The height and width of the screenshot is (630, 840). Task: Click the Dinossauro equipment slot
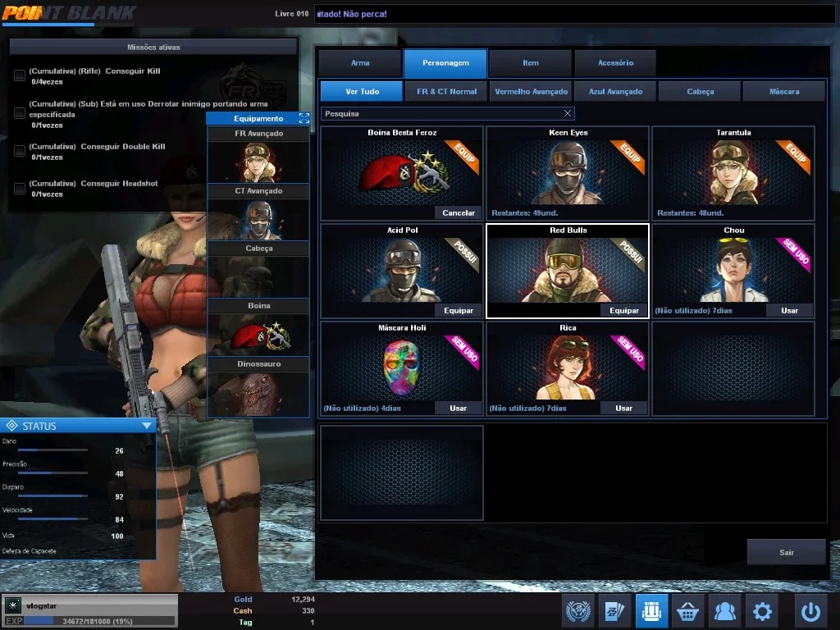[258, 394]
